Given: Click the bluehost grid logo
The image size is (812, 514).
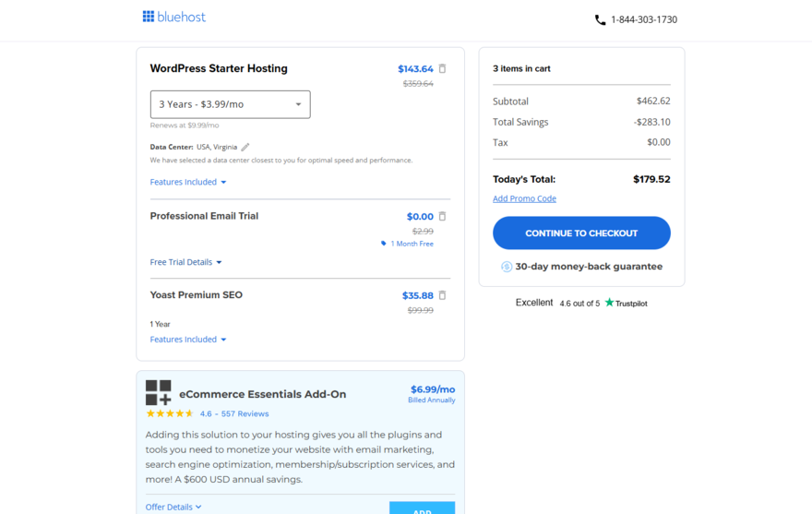Looking at the screenshot, I should [x=149, y=17].
